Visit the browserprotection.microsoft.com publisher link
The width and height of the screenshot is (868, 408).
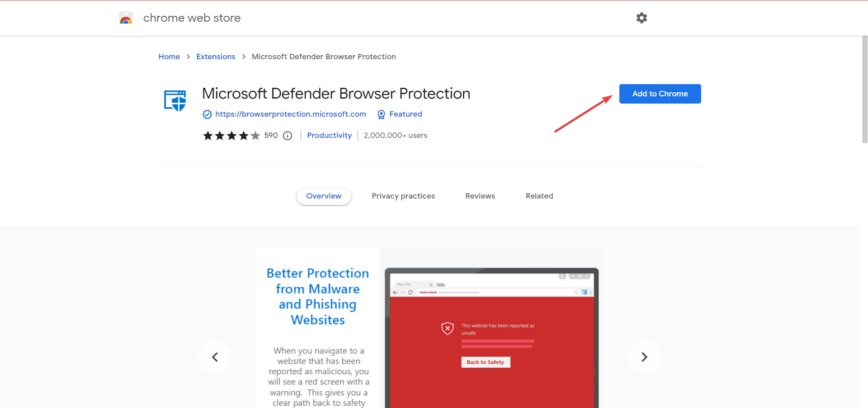click(291, 114)
